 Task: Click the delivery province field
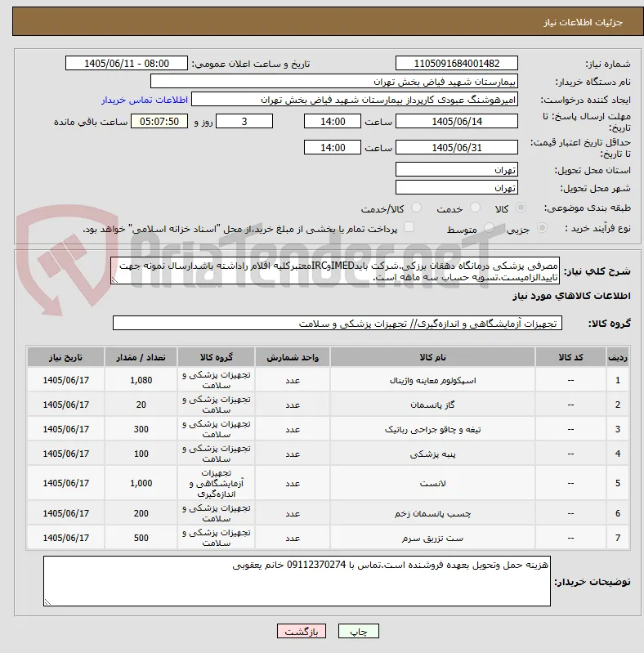click(x=457, y=170)
